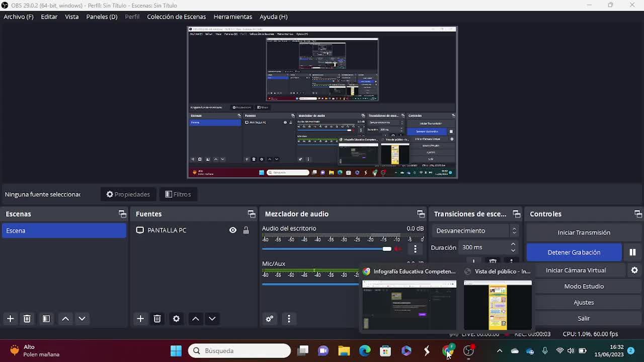Click the OBS Studio taskbar icon

(468, 350)
